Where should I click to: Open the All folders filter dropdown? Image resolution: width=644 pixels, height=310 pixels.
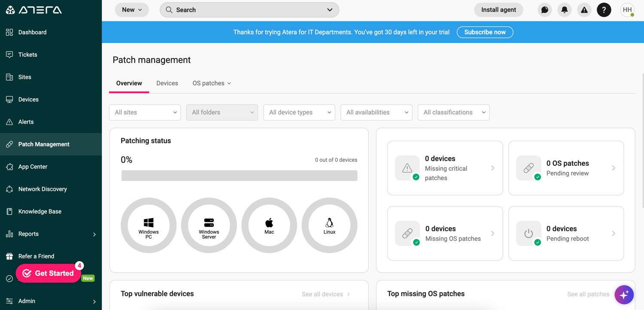[222, 112]
